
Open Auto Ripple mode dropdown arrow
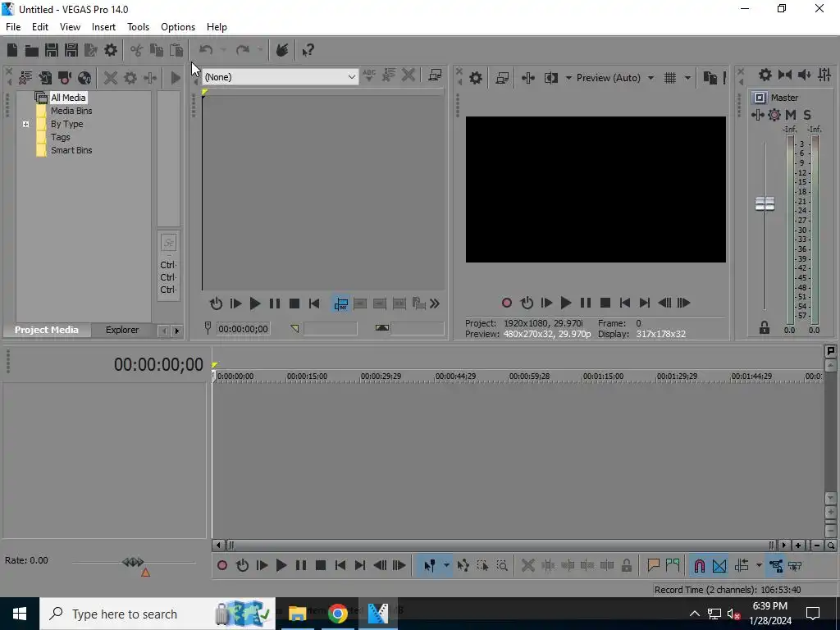point(759,566)
